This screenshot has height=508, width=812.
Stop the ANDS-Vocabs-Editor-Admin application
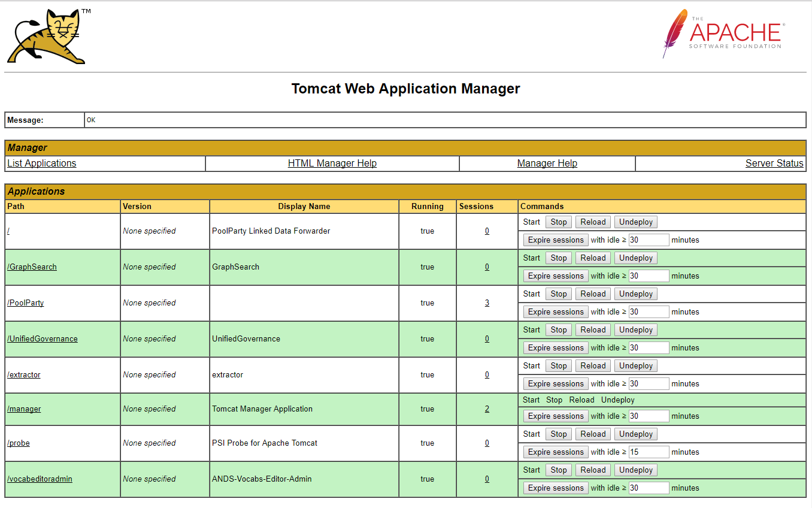pyautogui.click(x=559, y=470)
